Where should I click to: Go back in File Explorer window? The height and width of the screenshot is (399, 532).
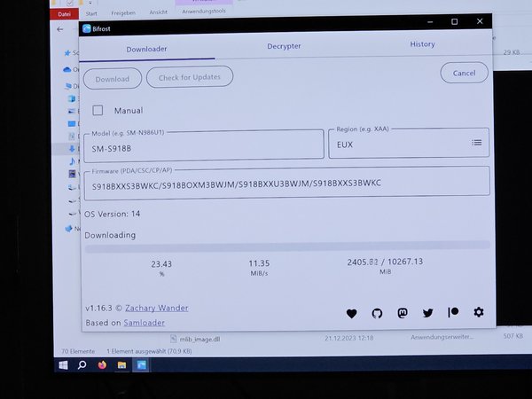(x=60, y=29)
